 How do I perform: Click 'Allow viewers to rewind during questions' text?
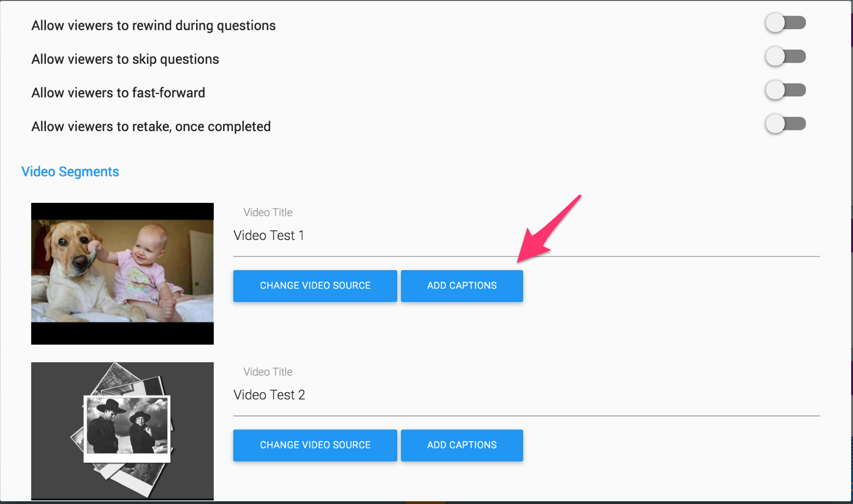[x=153, y=25]
